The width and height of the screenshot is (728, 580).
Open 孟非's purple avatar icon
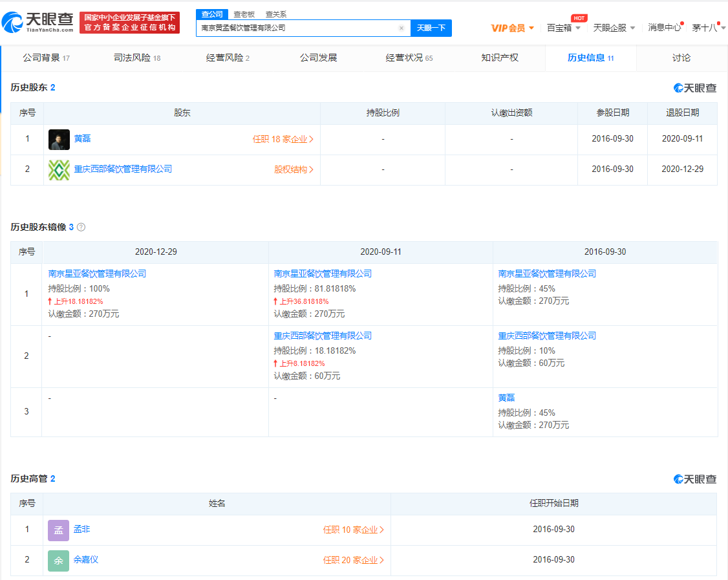tap(58, 530)
